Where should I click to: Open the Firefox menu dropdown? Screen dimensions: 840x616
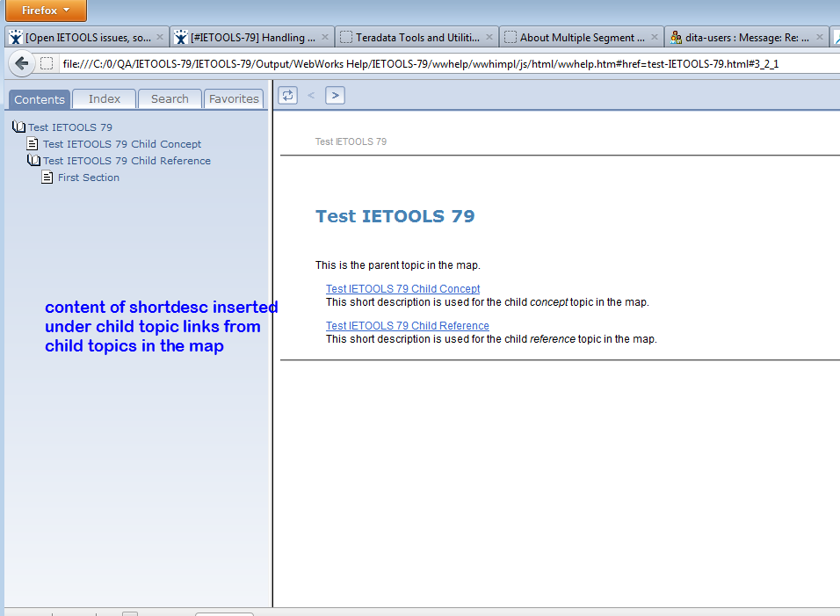pyautogui.click(x=46, y=11)
